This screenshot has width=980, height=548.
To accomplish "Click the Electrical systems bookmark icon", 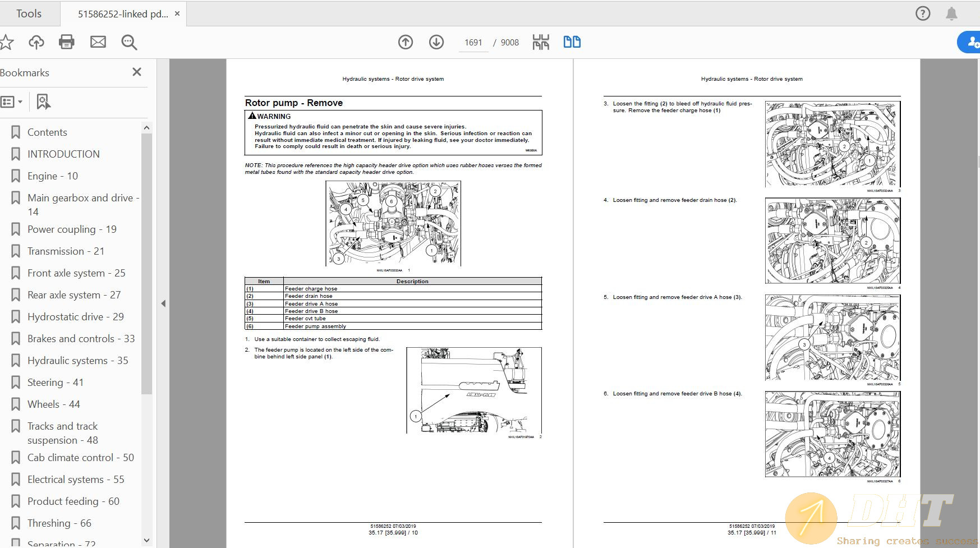I will (16, 480).
